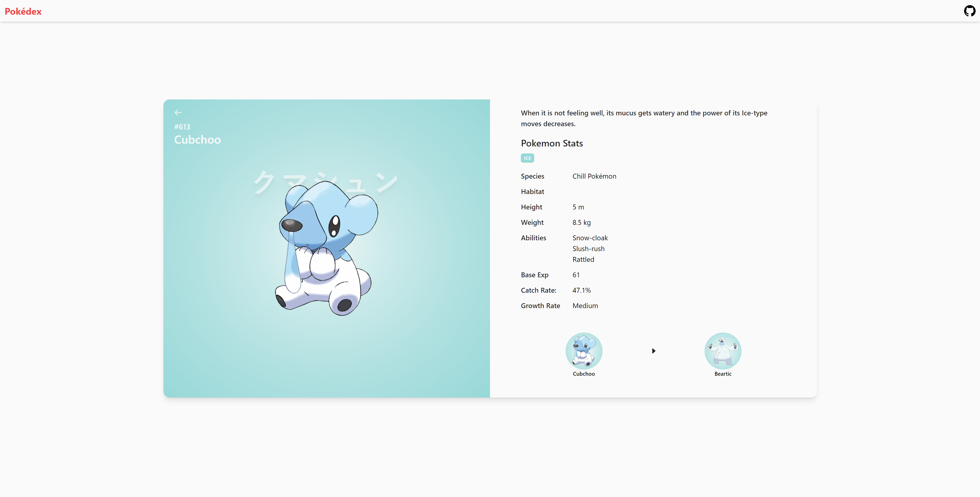Viewport: 980px width, 497px height.
Task: Click the Slush-rush ability text
Action: (588, 248)
